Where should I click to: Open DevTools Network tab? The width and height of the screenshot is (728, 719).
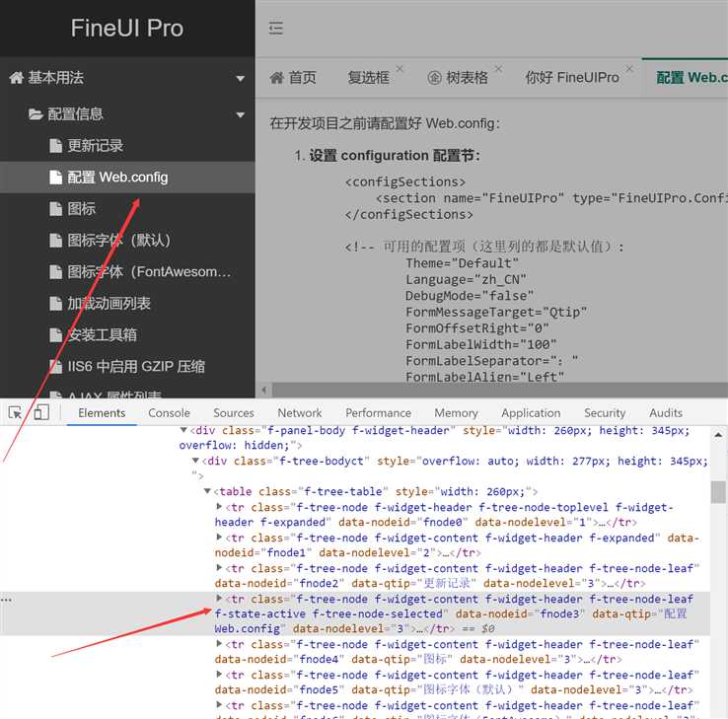[x=300, y=412]
